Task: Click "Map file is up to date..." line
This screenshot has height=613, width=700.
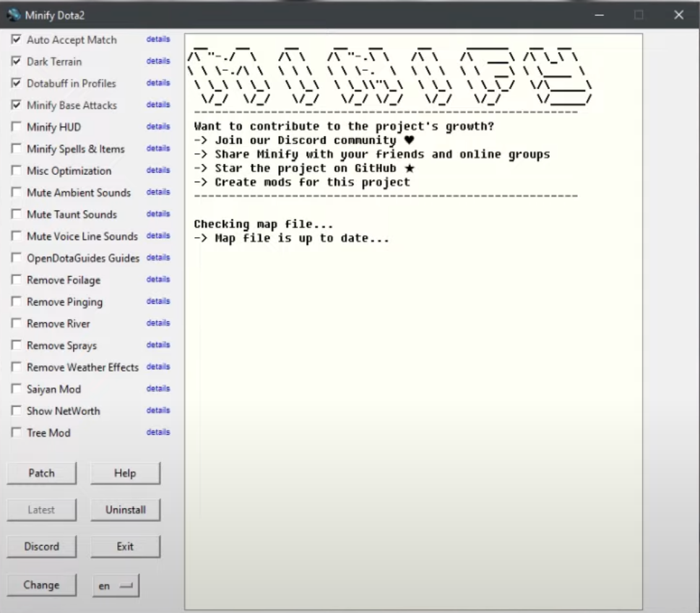Action: tap(292, 238)
